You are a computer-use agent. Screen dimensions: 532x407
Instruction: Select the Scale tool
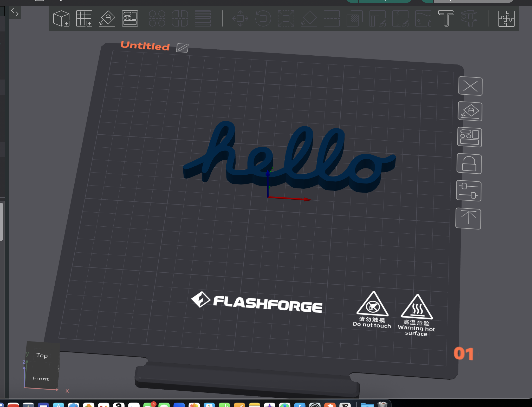(x=286, y=18)
